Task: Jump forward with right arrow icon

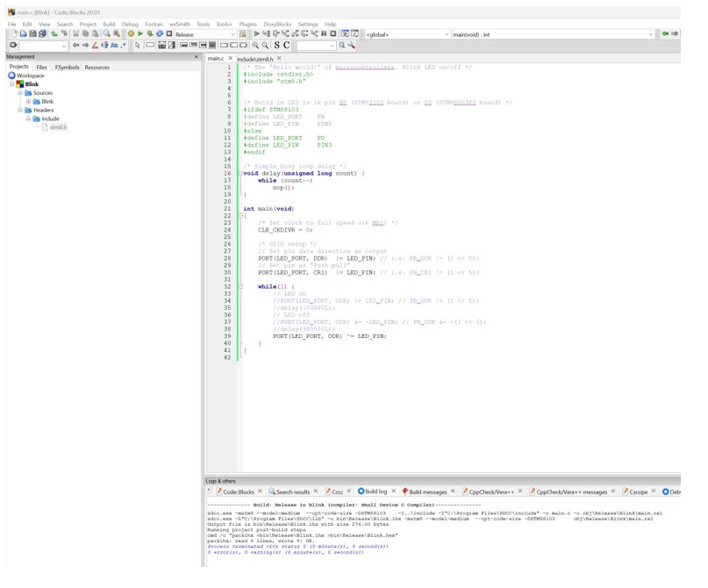Action: pyautogui.click(x=675, y=34)
